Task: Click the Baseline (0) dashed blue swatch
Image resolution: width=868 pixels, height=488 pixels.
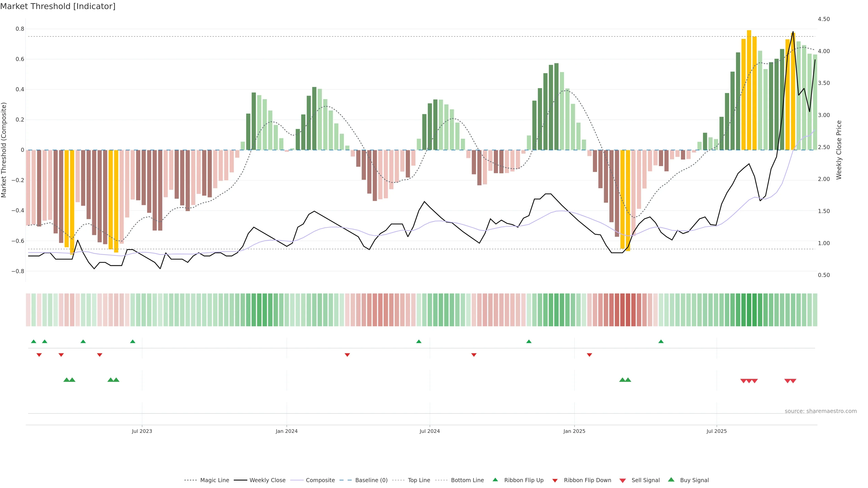Action: pyautogui.click(x=345, y=480)
